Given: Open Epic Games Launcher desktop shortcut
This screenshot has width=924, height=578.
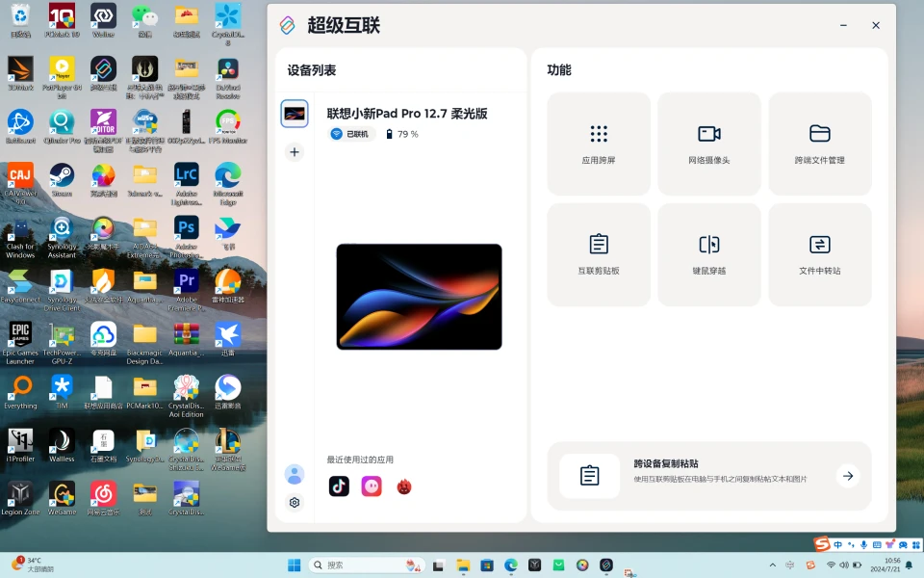Looking at the screenshot, I should pyautogui.click(x=20, y=342).
